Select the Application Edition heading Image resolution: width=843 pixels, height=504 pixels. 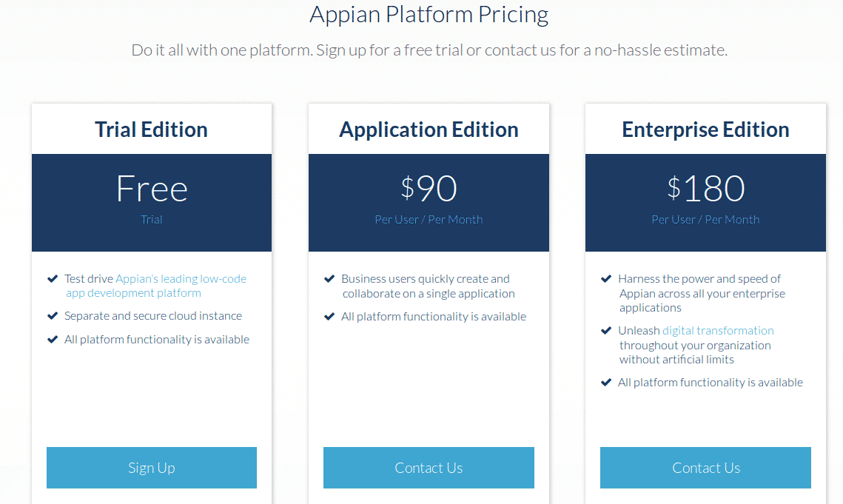[x=429, y=130]
